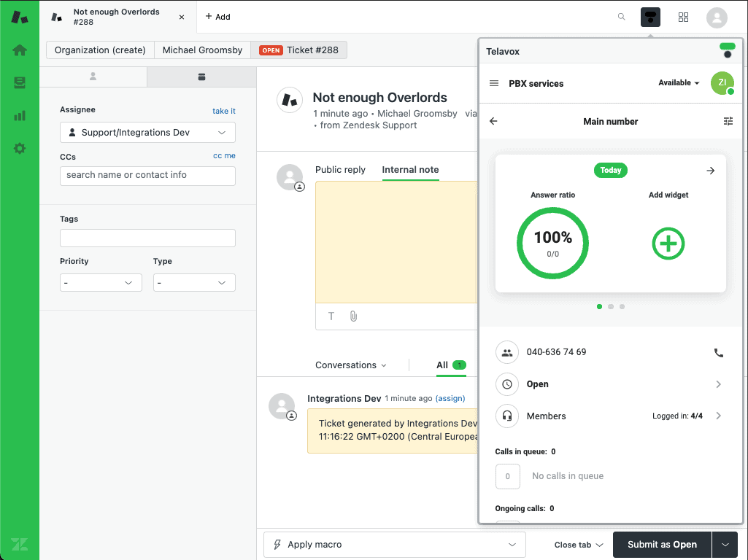Click attachment paperclip icon
Image resolution: width=748 pixels, height=560 pixels.
point(353,316)
